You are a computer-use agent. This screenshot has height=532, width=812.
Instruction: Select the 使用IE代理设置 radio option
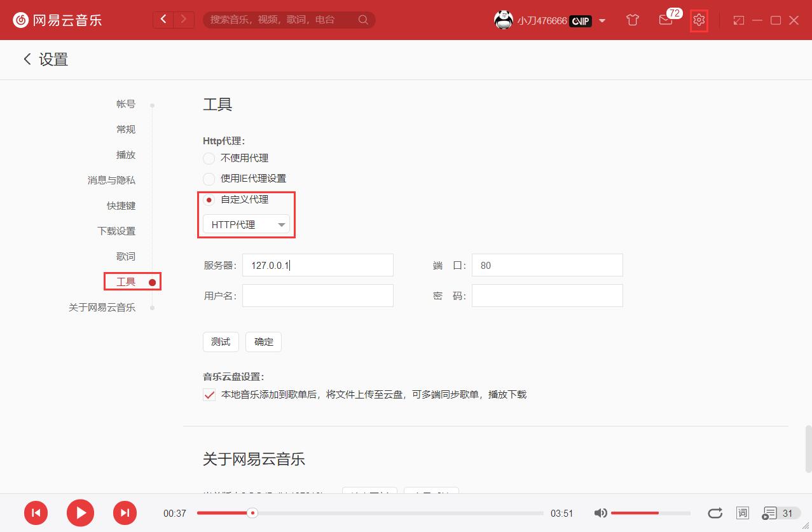209,179
